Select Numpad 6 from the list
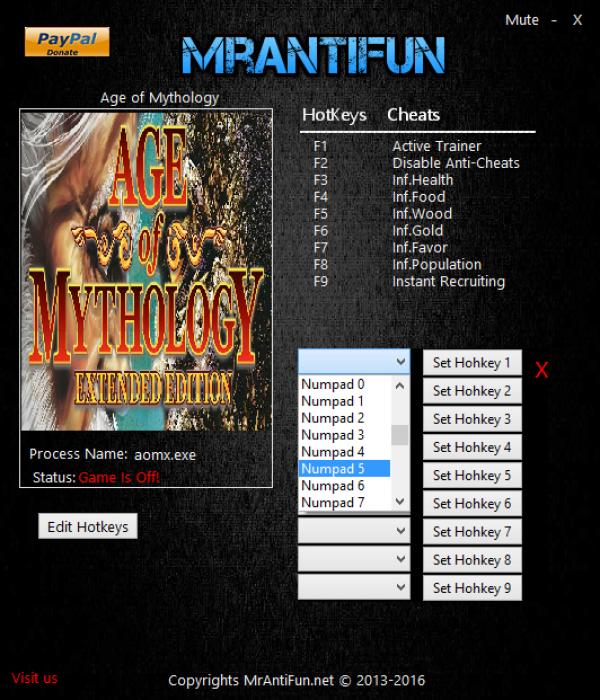600x700 pixels. pos(344,486)
